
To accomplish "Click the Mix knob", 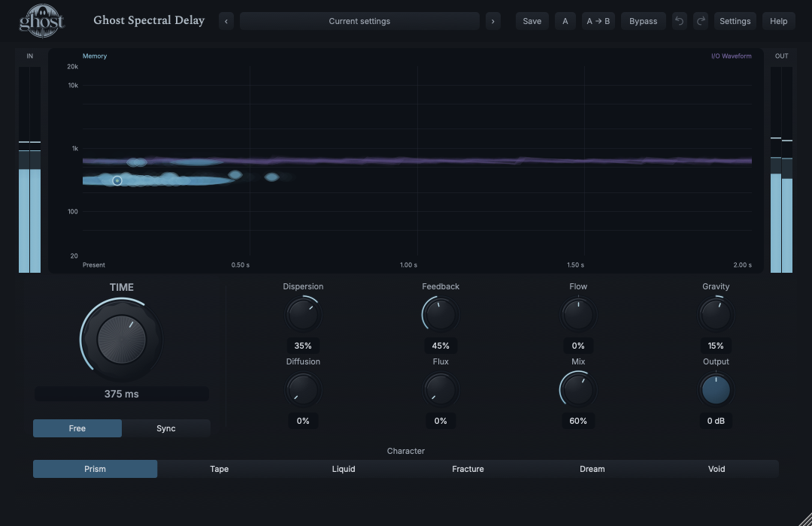I will tap(578, 390).
